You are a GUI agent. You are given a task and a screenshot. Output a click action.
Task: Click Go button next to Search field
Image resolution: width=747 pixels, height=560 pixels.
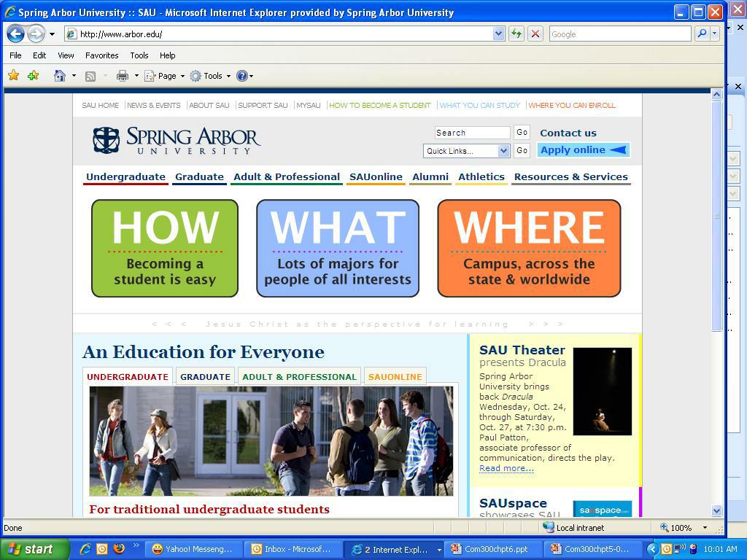pos(522,133)
